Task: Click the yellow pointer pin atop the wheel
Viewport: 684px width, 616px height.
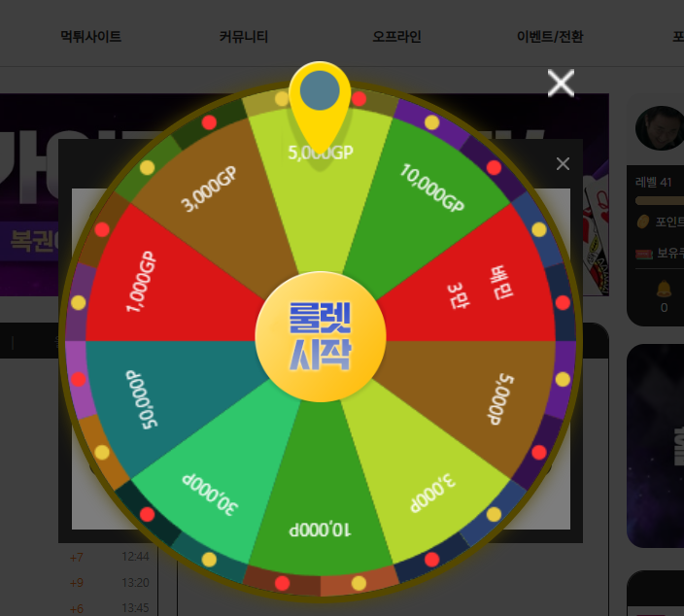Action: [320, 105]
